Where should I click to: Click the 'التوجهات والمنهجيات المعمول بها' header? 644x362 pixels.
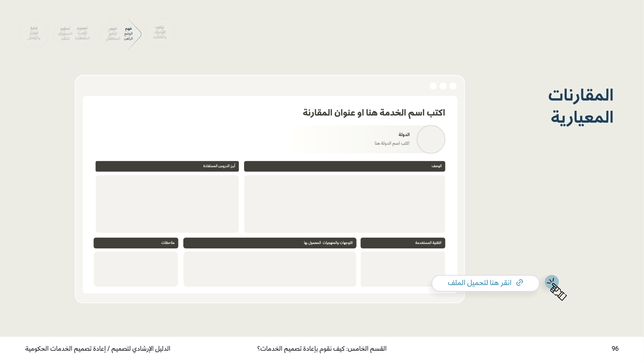pyautogui.click(x=270, y=243)
